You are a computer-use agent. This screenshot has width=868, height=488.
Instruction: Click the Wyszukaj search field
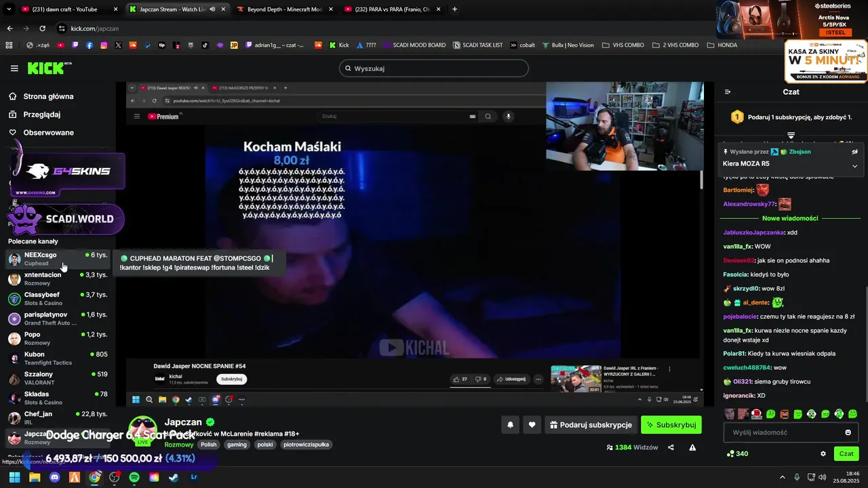(x=433, y=68)
